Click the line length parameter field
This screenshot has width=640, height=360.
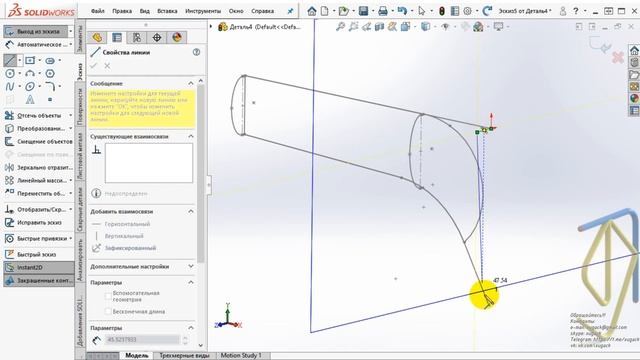point(142,339)
